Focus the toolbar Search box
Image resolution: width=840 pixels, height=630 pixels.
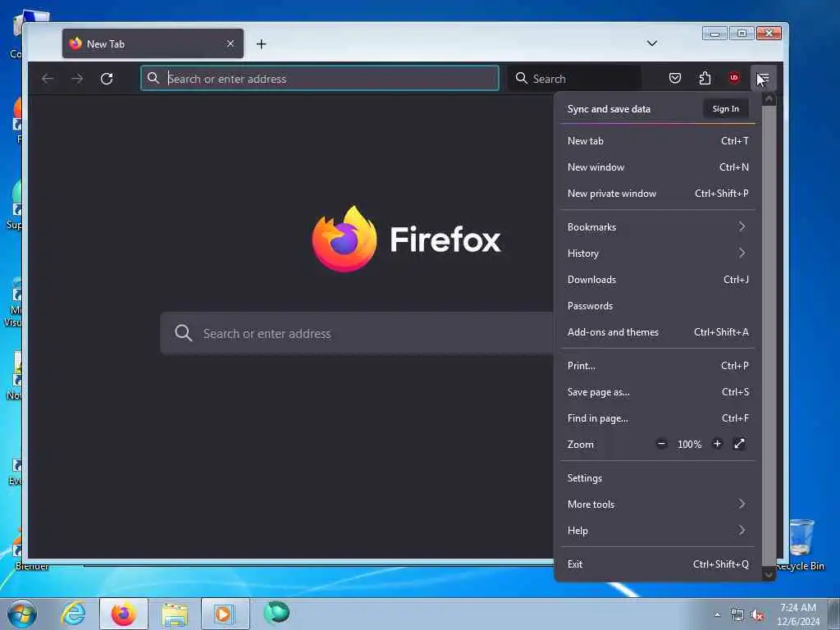point(574,78)
